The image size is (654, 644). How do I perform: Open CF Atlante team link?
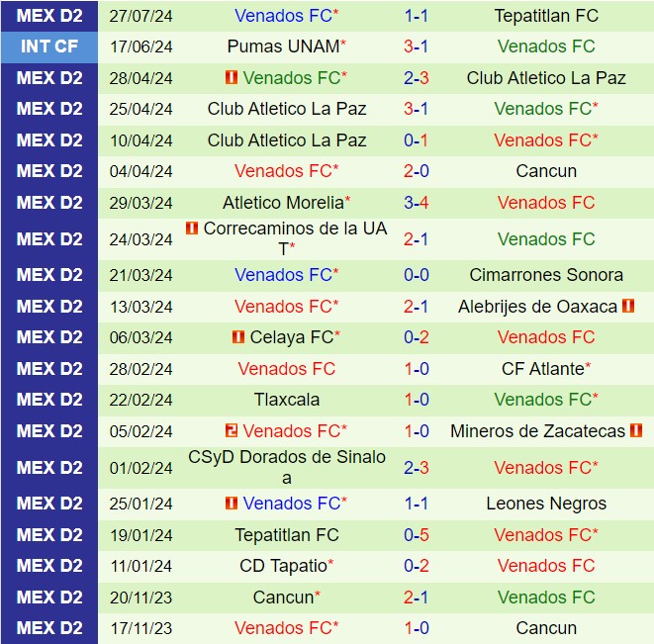(542, 369)
